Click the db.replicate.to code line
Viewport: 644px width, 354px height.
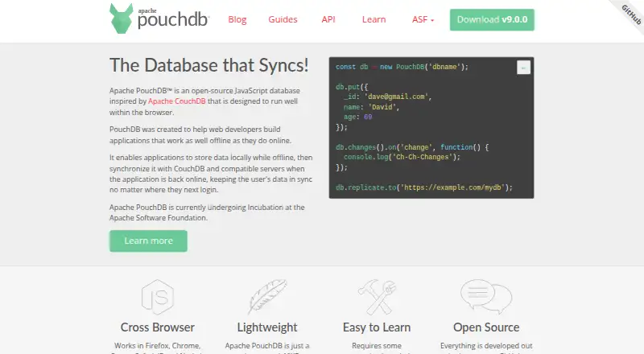tap(424, 187)
